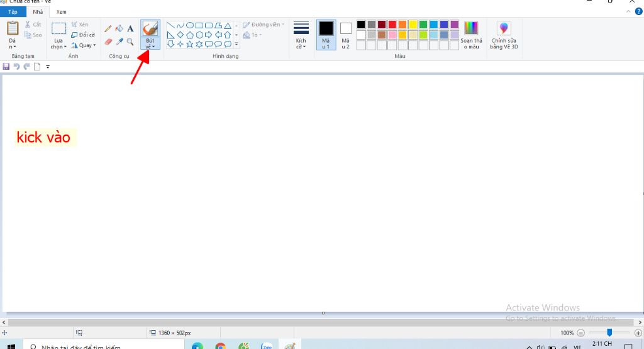Click the zoom in plus button

tap(638, 333)
